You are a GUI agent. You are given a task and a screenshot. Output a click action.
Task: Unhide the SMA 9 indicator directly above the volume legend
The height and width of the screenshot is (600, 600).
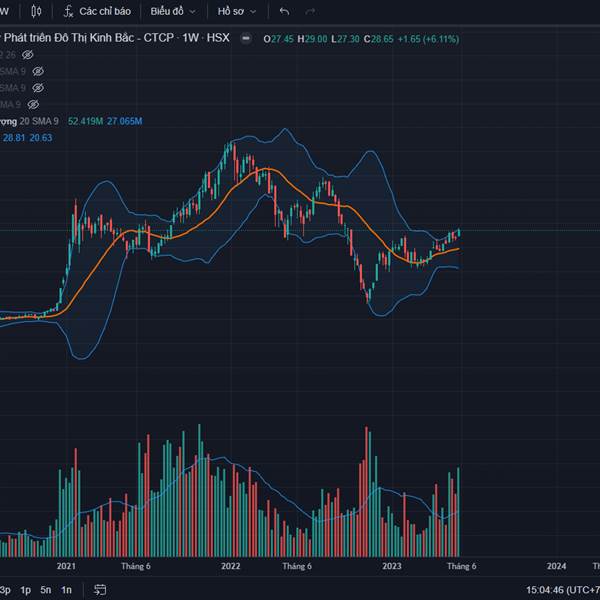(x=33, y=104)
